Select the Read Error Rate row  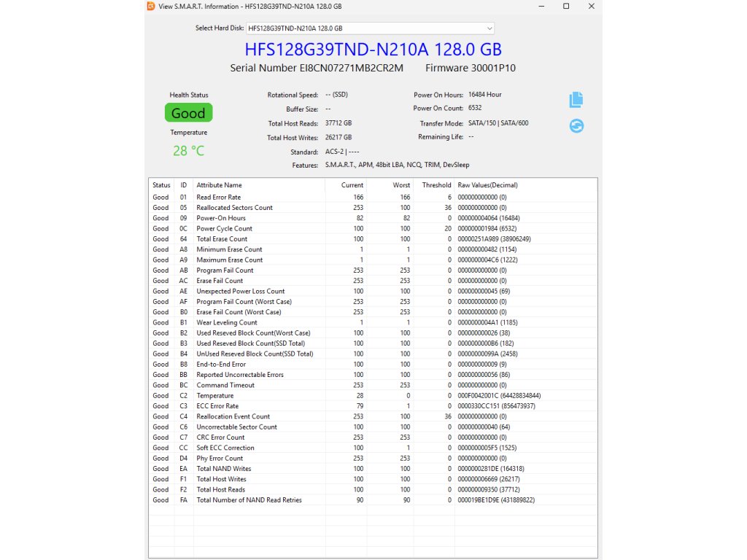click(219, 198)
